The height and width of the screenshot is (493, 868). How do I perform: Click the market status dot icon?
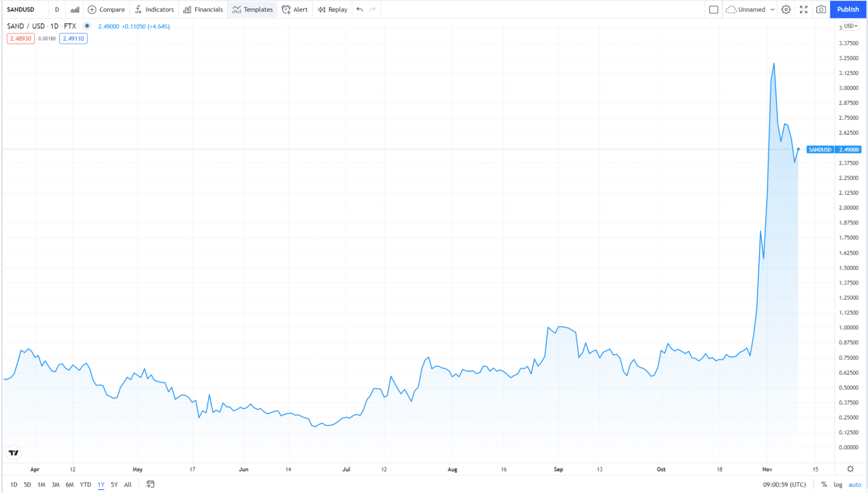pos(87,26)
